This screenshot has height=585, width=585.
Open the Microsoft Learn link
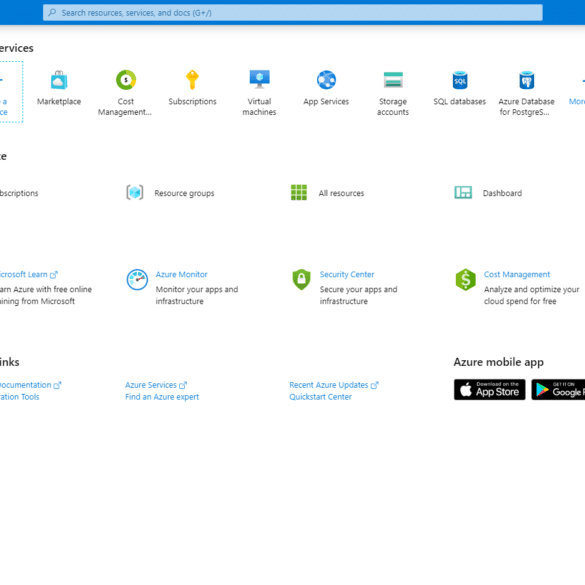coord(24,275)
